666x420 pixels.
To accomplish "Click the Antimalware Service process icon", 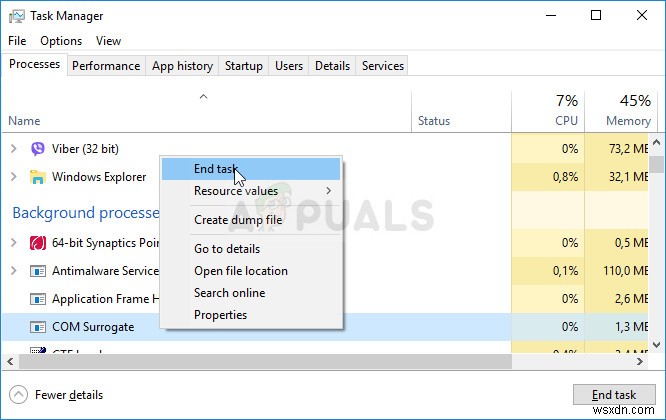I will pos(38,271).
